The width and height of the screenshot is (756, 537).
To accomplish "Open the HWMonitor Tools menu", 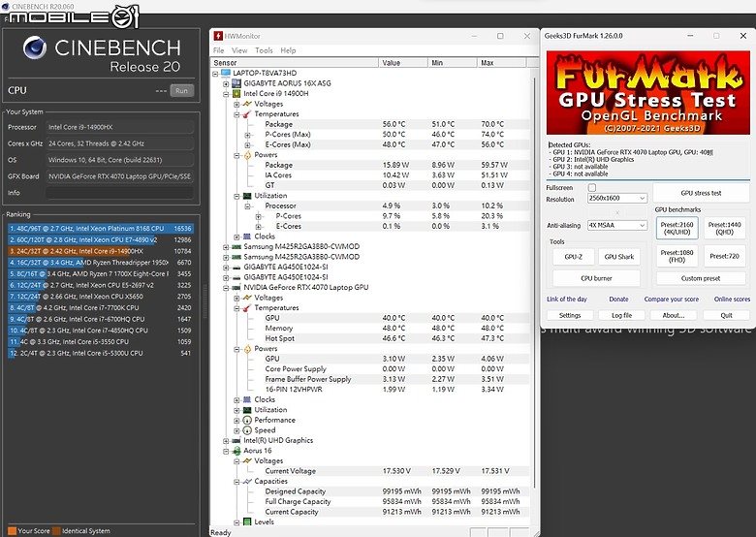I will (x=264, y=50).
